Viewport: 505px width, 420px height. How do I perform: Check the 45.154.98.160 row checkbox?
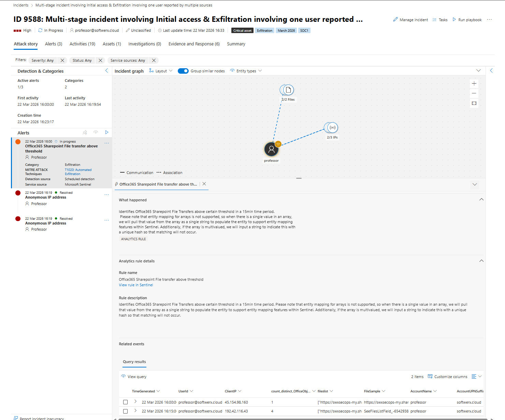126,402
